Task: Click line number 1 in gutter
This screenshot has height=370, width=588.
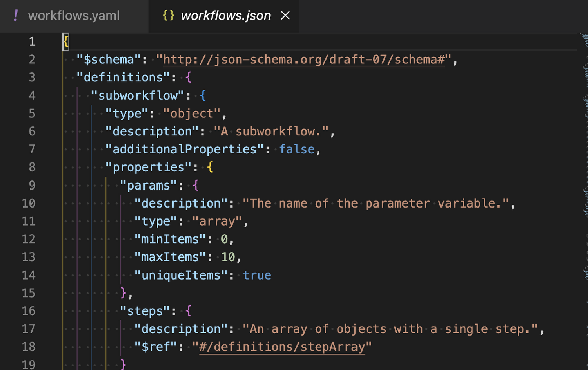Action: (x=32, y=42)
